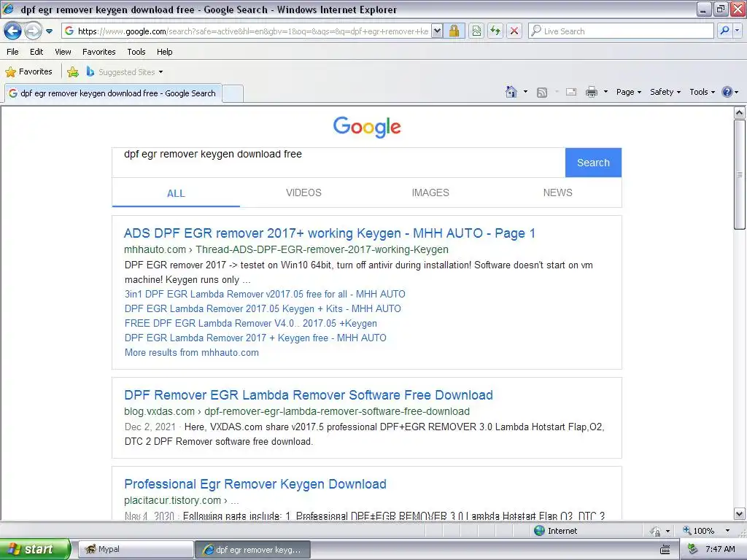
Task: Select the Google Search browser tab
Action: (112, 93)
